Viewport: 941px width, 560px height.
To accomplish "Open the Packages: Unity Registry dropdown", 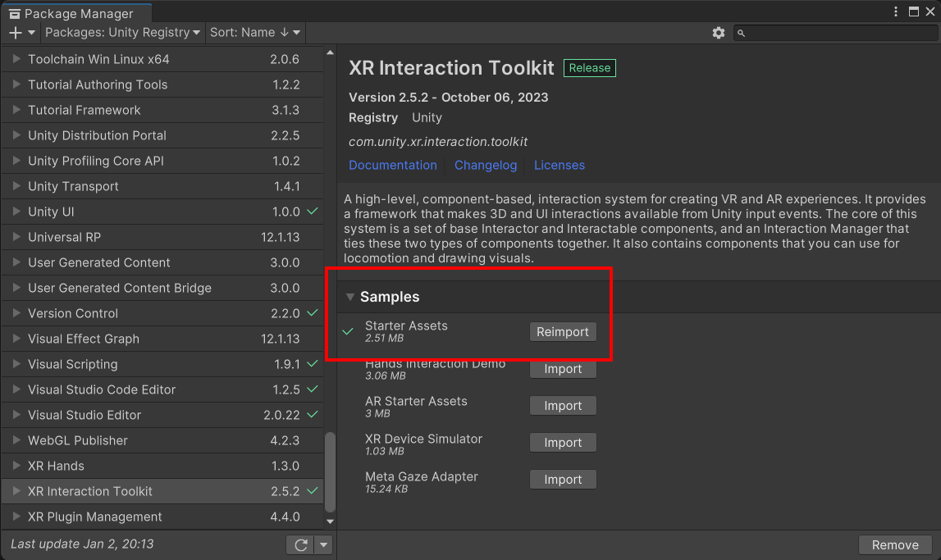I will click(x=122, y=33).
